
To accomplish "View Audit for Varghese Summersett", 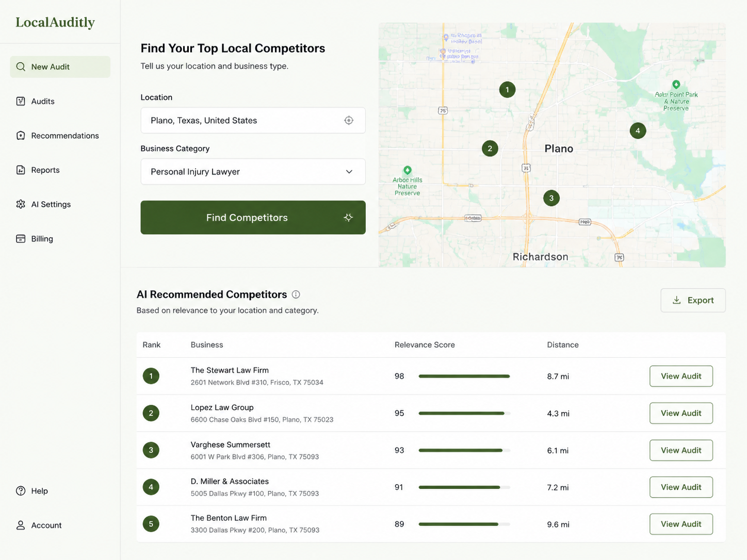I will 681,450.
